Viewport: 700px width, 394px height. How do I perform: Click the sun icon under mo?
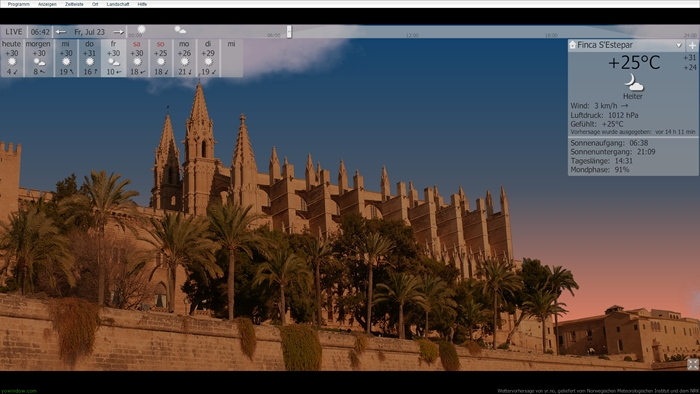(184, 62)
